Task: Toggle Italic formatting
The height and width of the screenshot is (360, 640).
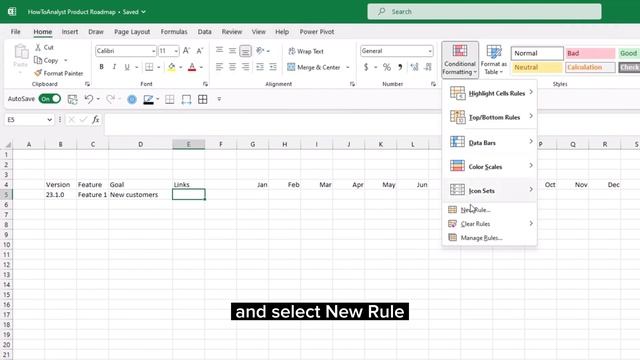Action: click(x=114, y=67)
